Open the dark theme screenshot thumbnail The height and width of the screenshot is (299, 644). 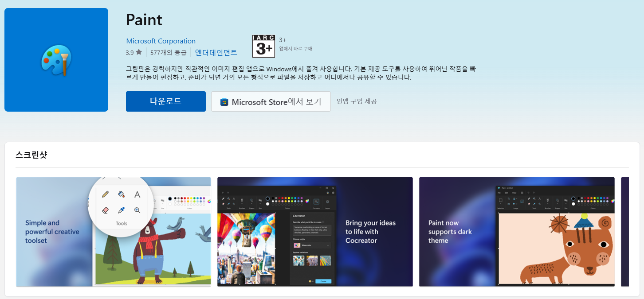(x=517, y=232)
